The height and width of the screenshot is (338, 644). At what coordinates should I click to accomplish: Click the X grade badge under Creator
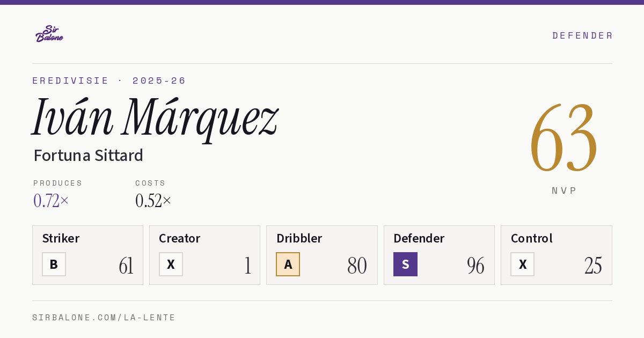coord(171,264)
